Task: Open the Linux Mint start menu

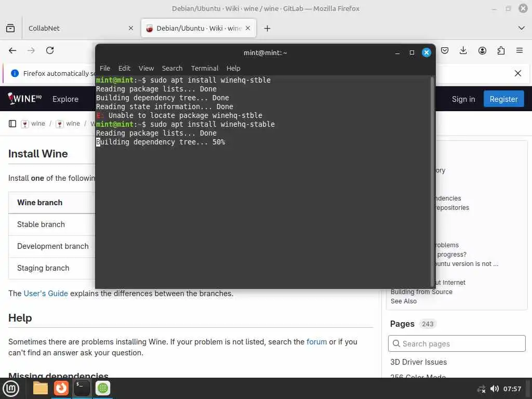Action: point(11,389)
